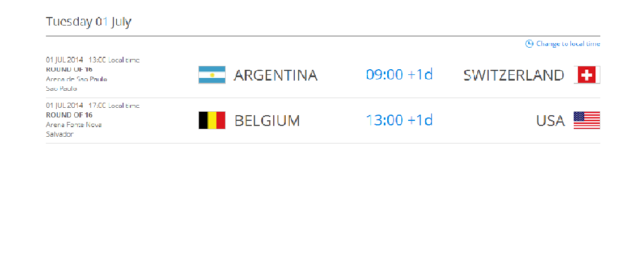Select the USA team name

[551, 121]
